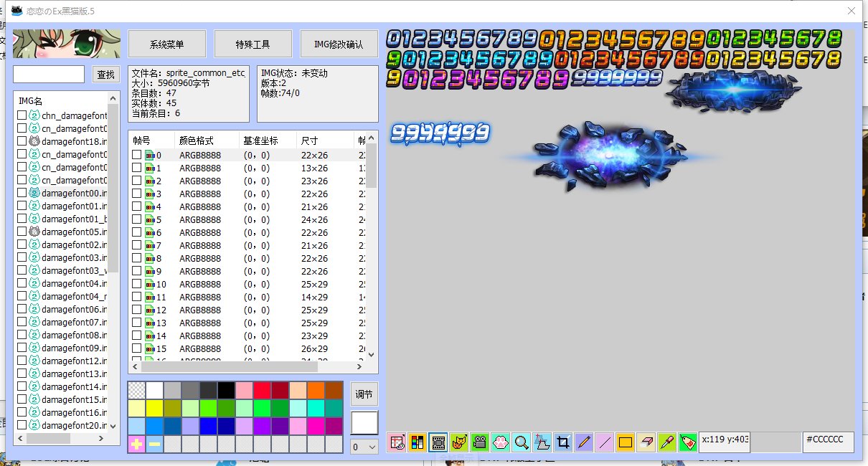The image size is (868, 466).
Task: Pick the bright red color swatch
Action: (262, 390)
